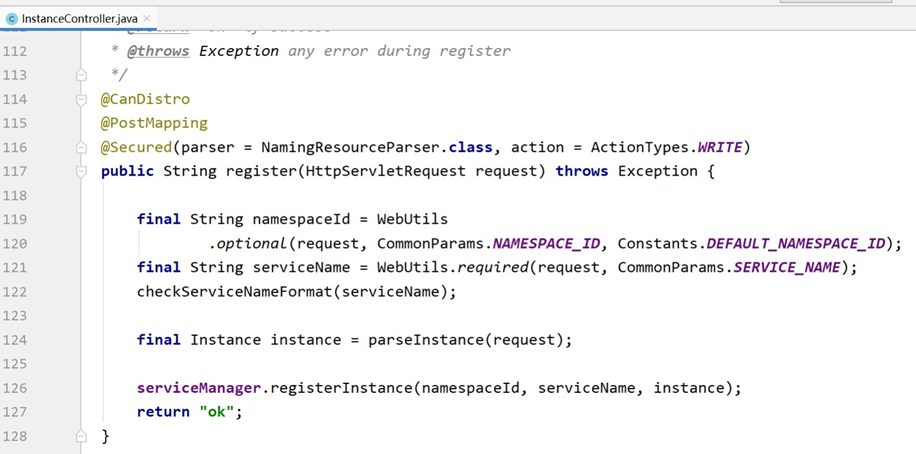Click the registerInstance method call
The width and height of the screenshot is (916, 454).
[x=342, y=388]
